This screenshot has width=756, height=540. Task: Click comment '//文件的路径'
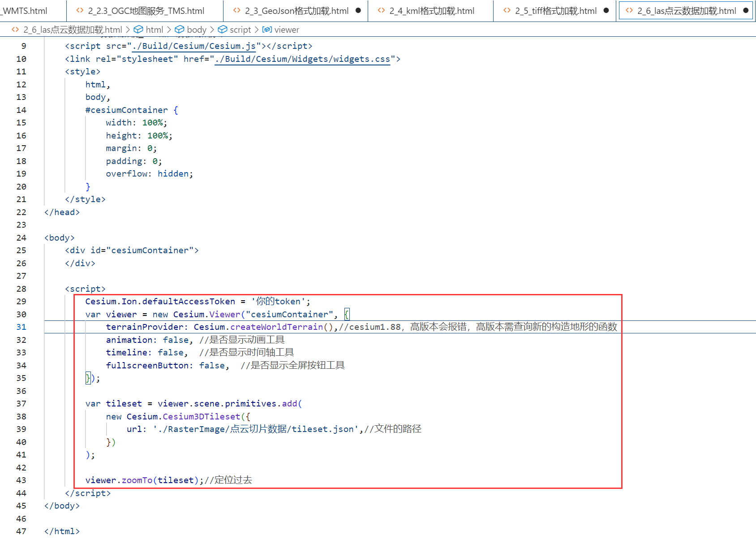tap(393, 429)
